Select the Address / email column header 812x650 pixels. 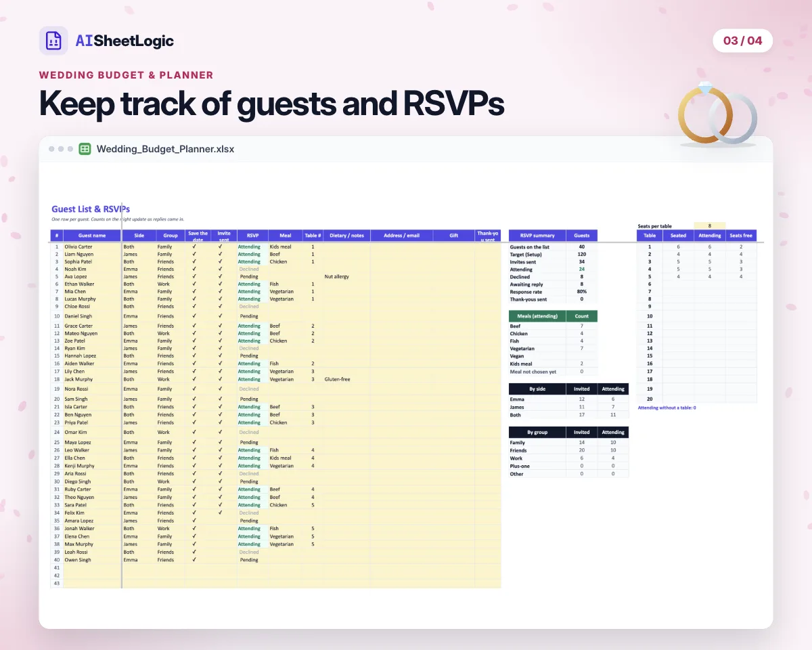(402, 236)
